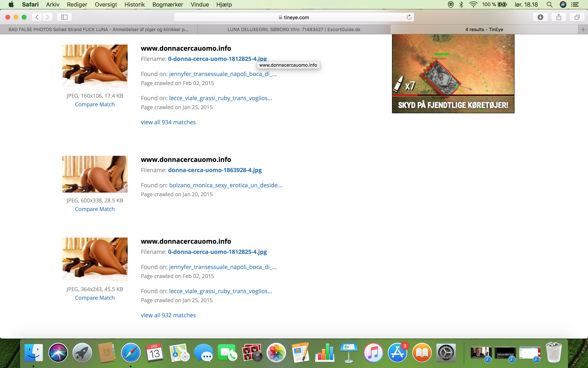
Task: Open view all 934 matches link
Action: [168, 122]
